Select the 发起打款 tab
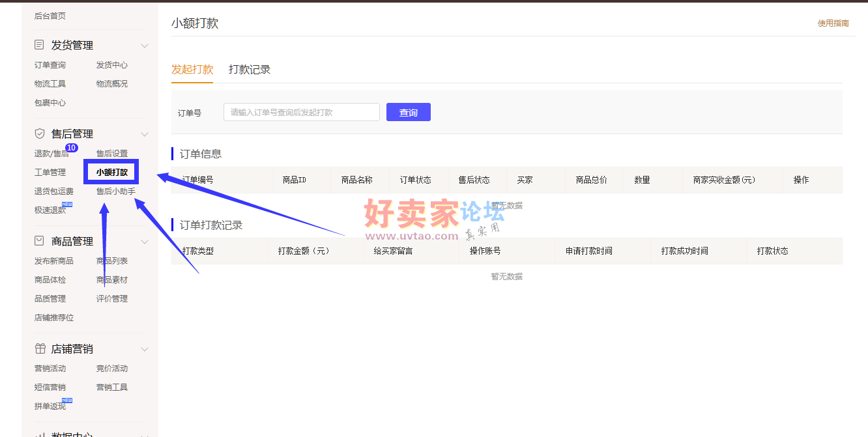 192,70
